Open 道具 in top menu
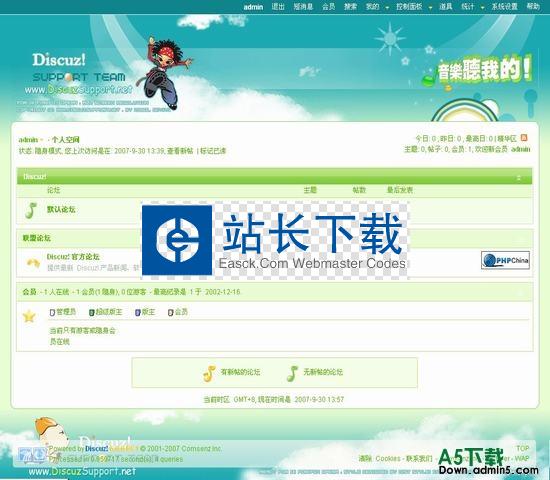 [x=445, y=6]
